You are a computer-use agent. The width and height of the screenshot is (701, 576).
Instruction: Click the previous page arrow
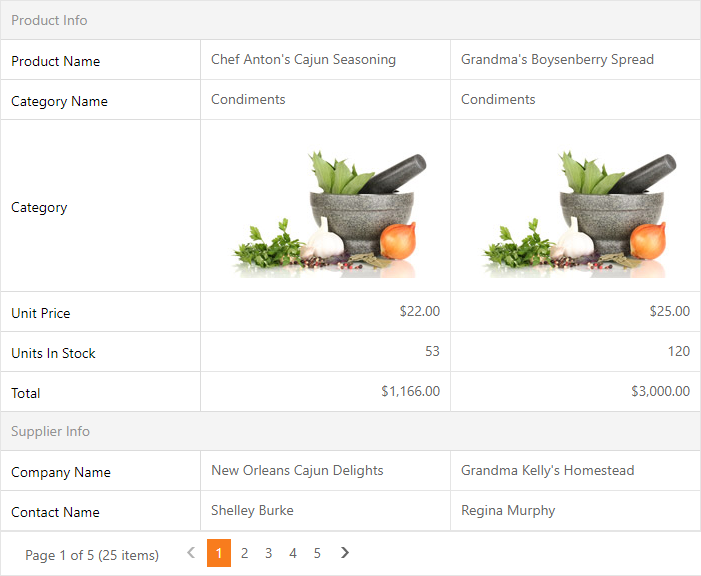click(191, 553)
